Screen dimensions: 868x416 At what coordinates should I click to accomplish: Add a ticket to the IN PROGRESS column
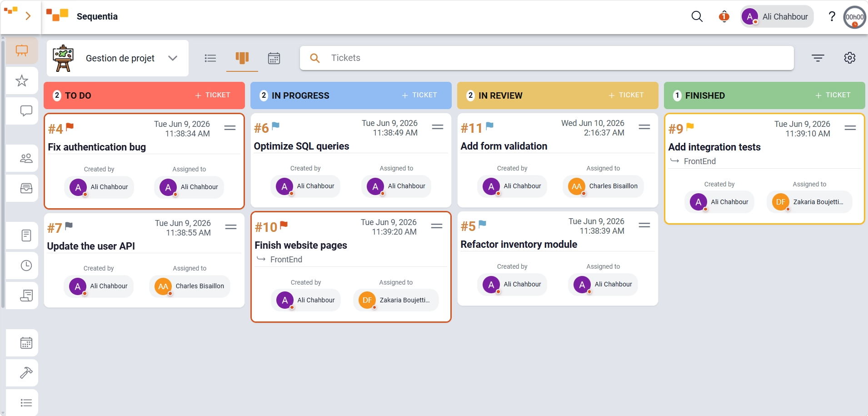[x=419, y=95]
